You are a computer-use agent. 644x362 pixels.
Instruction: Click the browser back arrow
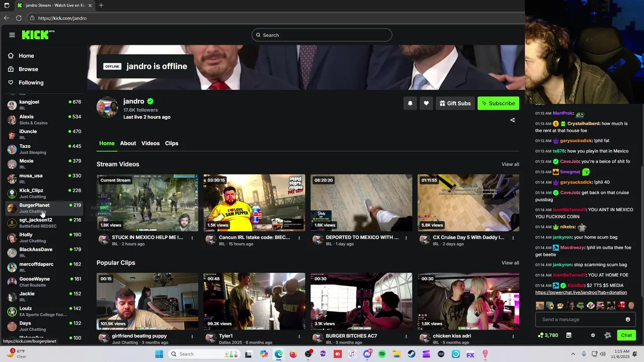tap(7, 18)
